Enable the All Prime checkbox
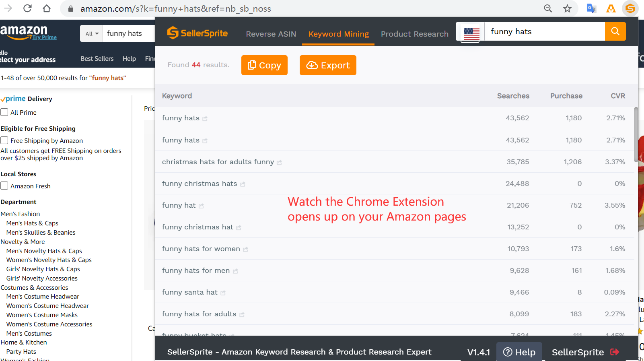644x361 pixels. [x=4, y=112]
